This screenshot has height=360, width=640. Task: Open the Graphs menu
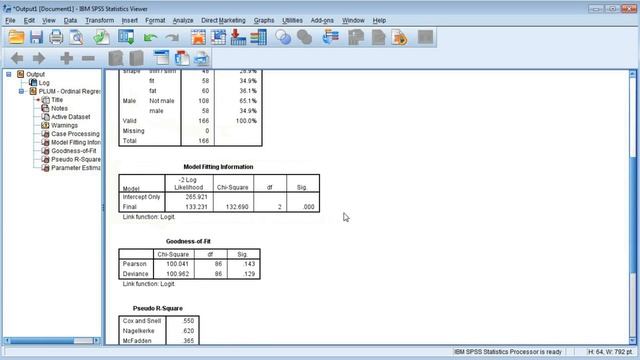[264, 20]
